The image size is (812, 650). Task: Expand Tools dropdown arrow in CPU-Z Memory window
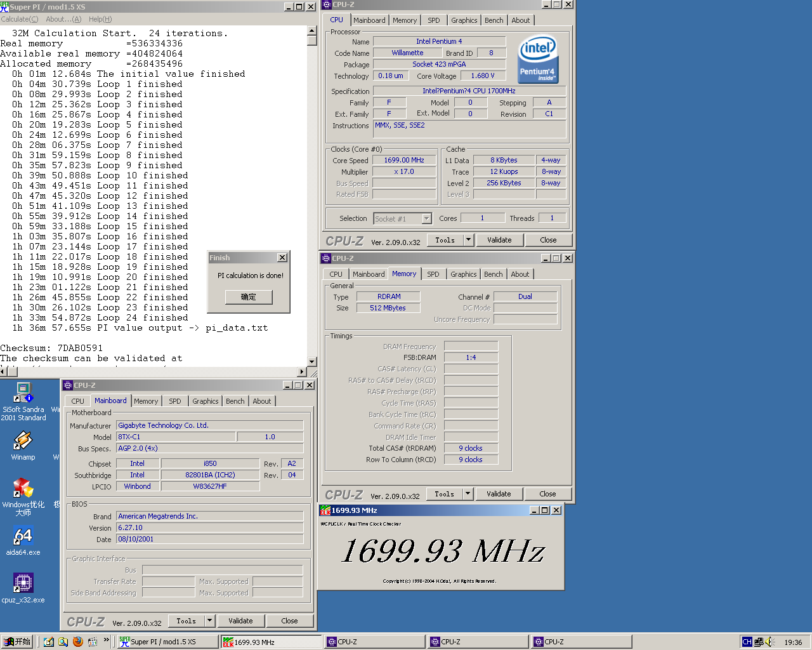tap(468, 494)
